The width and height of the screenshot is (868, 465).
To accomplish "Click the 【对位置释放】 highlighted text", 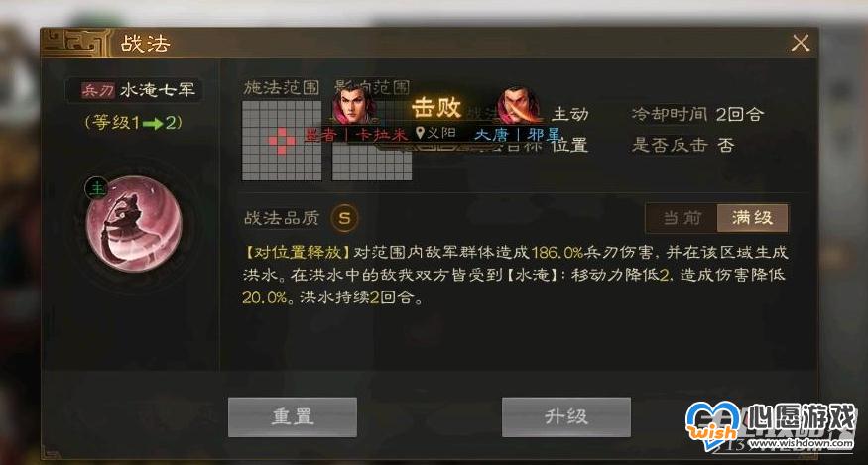I will pyautogui.click(x=298, y=253).
